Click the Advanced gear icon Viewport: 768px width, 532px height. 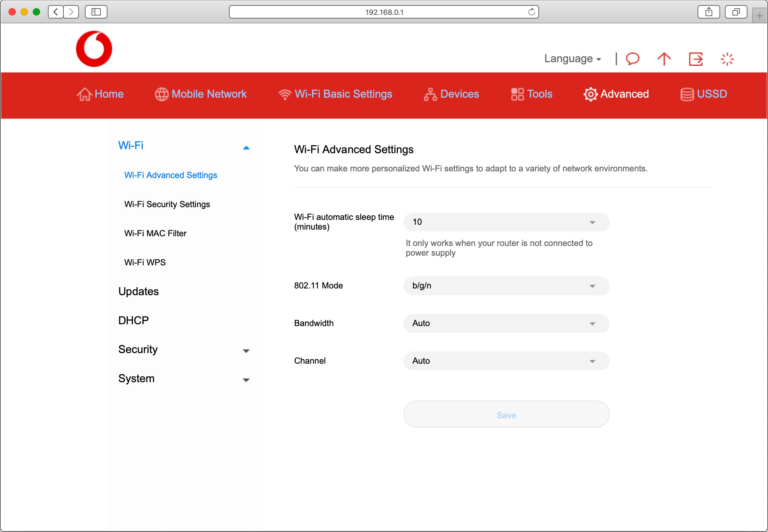pyautogui.click(x=590, y=94)
